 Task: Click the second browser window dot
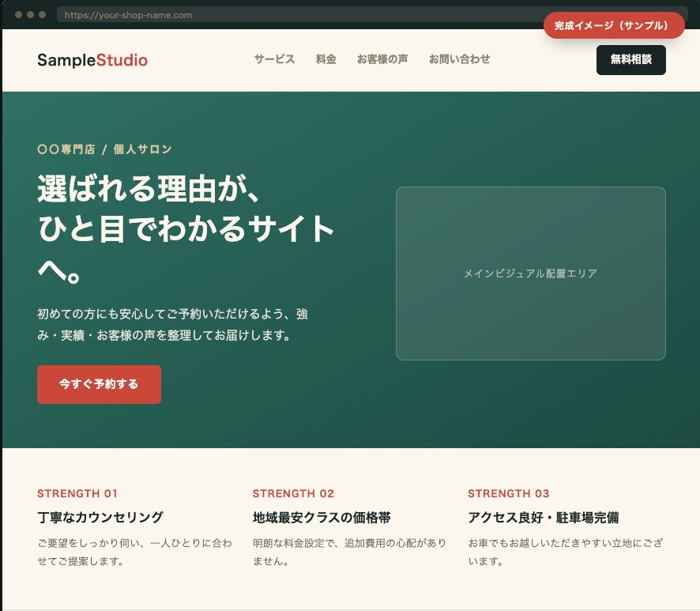(30, 15)
